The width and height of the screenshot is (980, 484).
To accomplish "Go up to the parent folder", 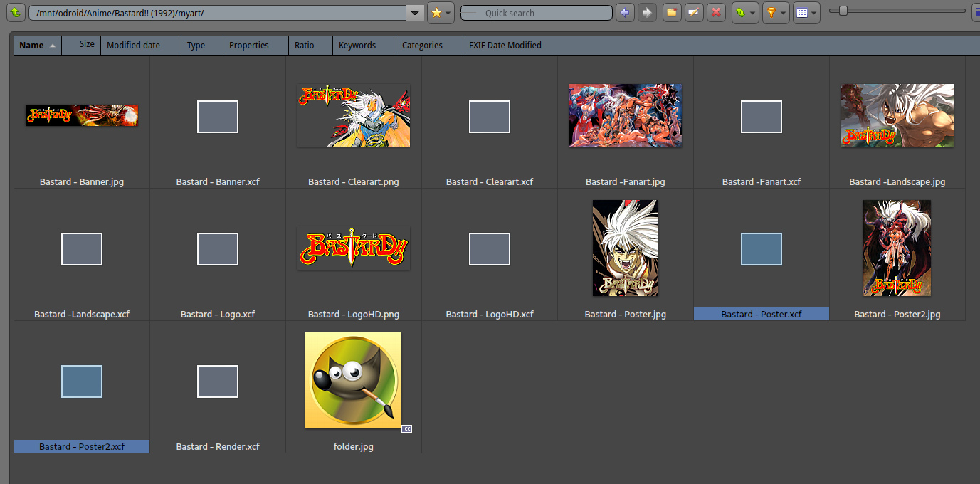I will (x=16, y=13).
